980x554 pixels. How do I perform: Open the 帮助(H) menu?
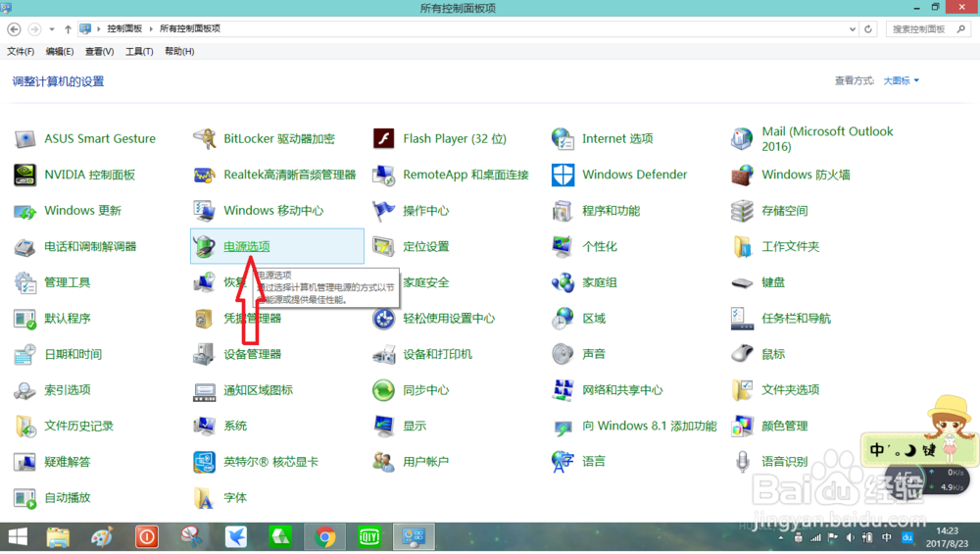pos(179,51)
